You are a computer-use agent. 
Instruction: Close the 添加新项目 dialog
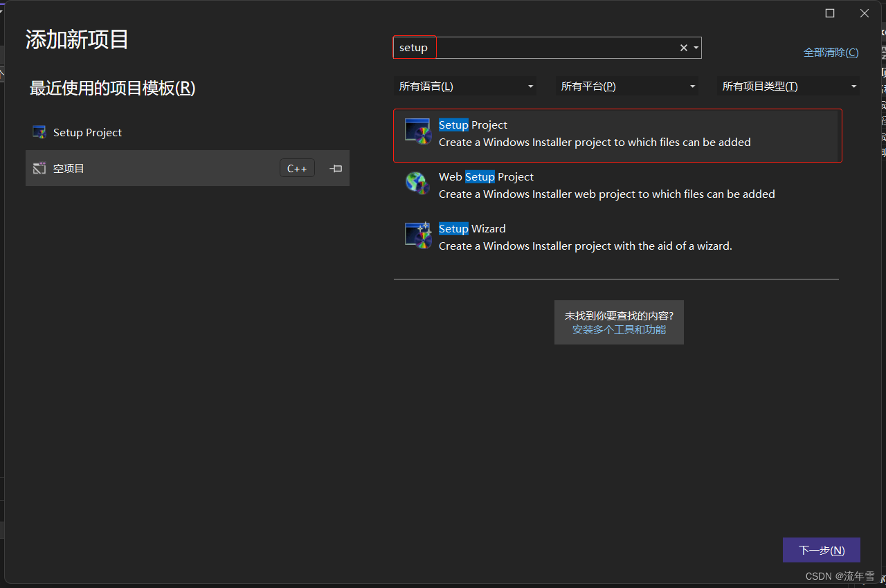pos(865,13)
